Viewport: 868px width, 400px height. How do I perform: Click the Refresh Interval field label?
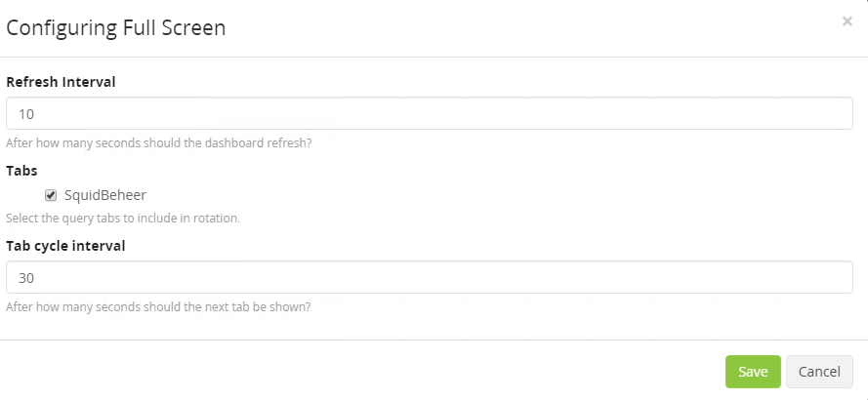click(61, 82)
